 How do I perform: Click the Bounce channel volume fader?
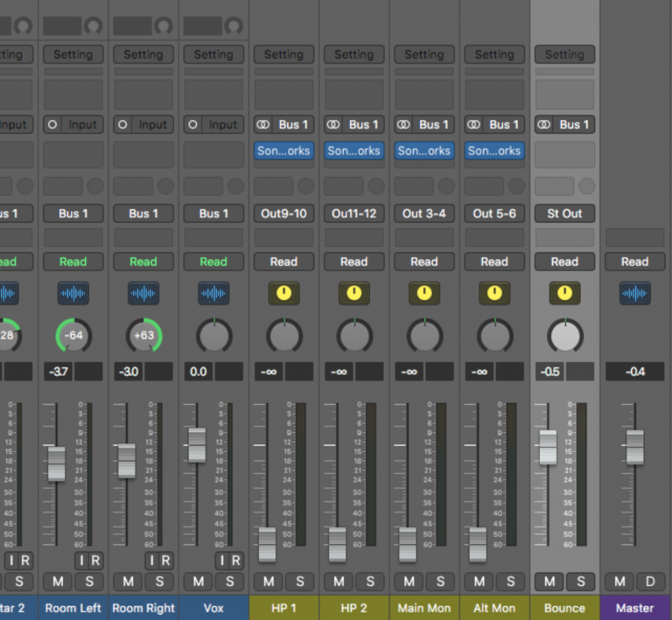click(548, 447)
